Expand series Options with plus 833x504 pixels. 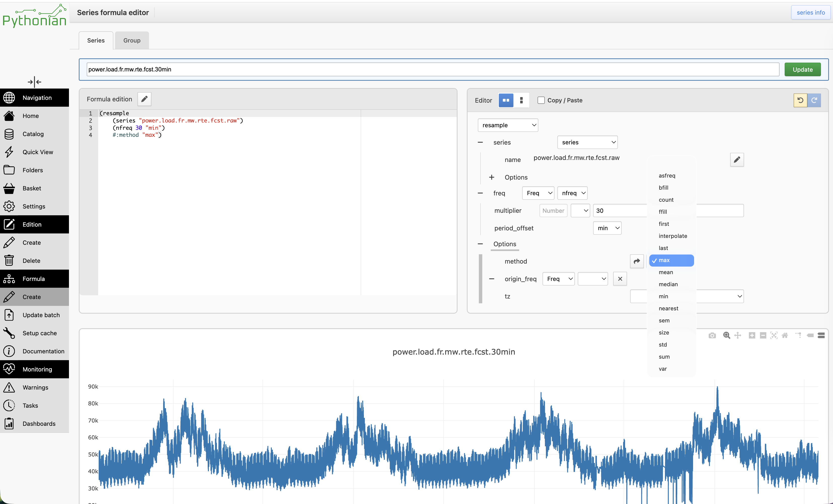click(491, 177)
